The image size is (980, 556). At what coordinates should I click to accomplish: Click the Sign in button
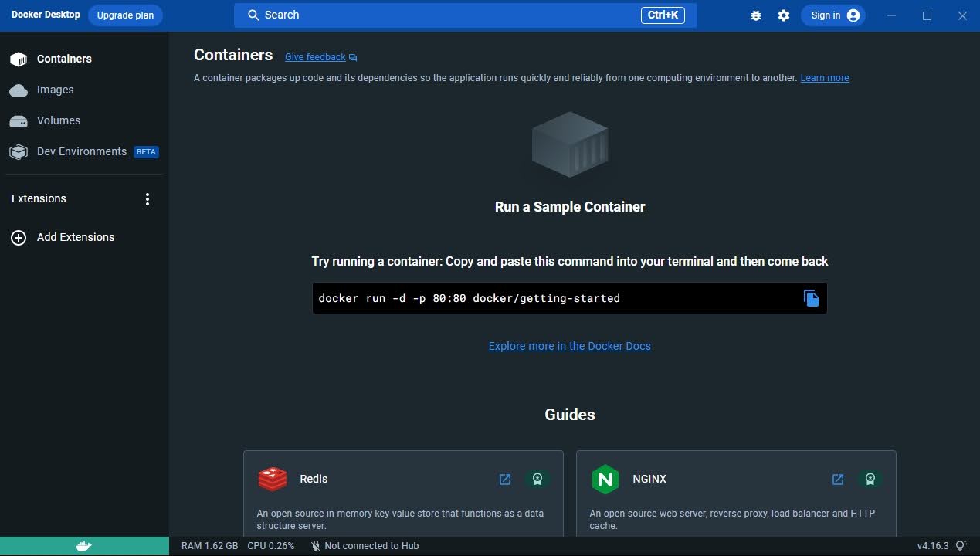click(x=833, y=15)
